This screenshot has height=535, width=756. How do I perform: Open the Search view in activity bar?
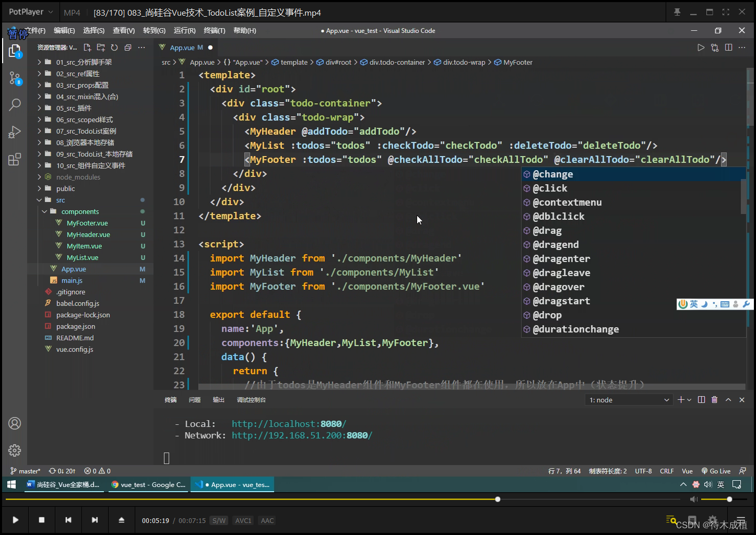[x=15, y=105]
